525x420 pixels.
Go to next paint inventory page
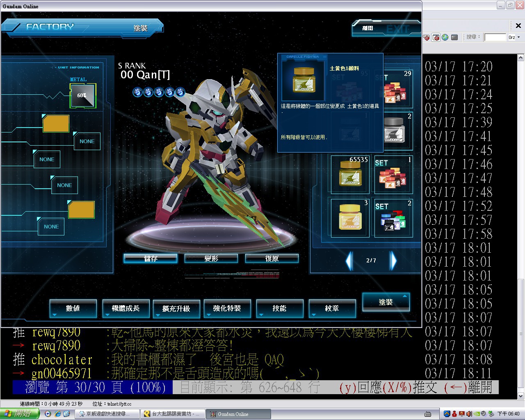coord(393,260)
